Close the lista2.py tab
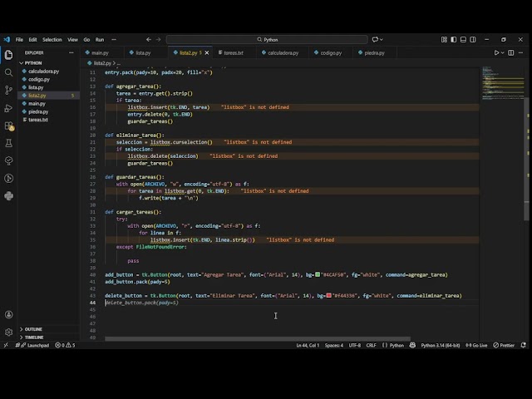Screen dimensions: 532x399 click(x=207, y=52)
